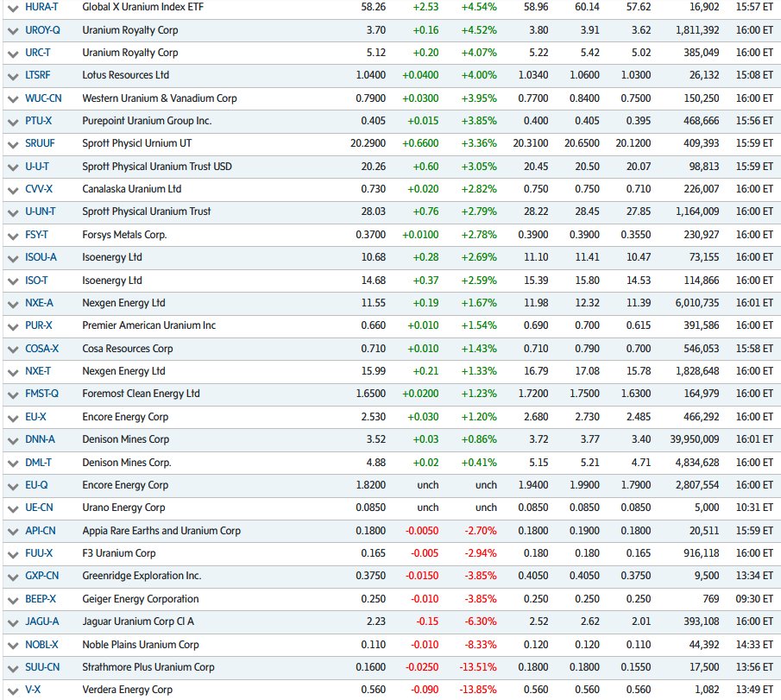Expand the SRUUF row chevron
Viewport: 781px width, 700px height.
point(13,144)
